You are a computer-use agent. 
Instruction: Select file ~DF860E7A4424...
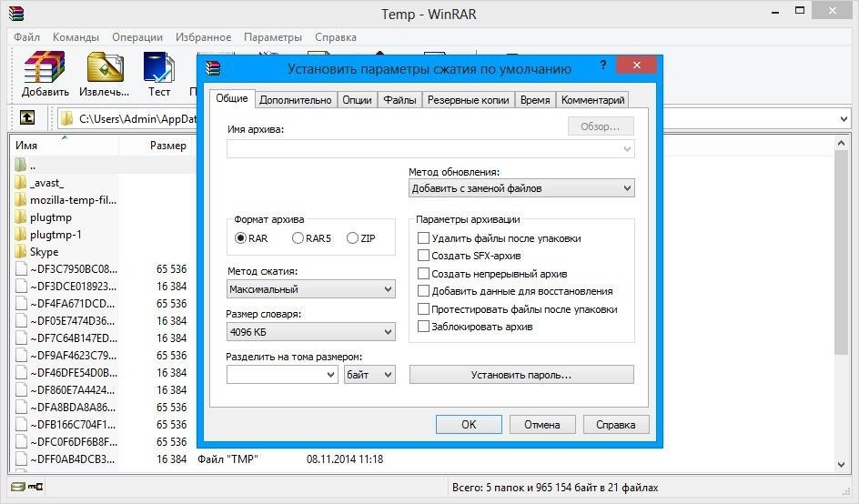coord(66,390)
